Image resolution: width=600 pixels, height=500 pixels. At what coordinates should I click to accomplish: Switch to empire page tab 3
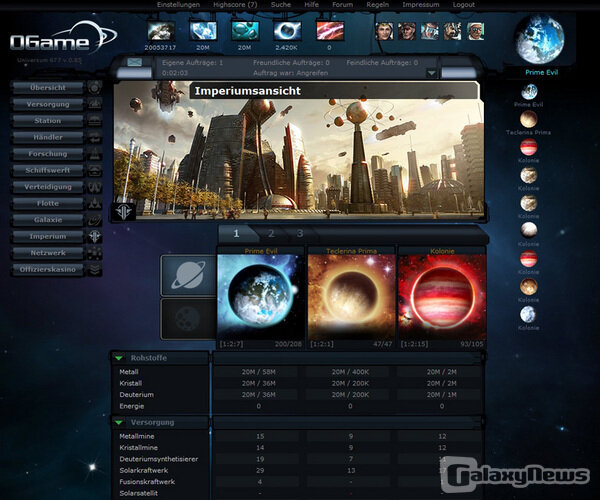coord(300,233)
